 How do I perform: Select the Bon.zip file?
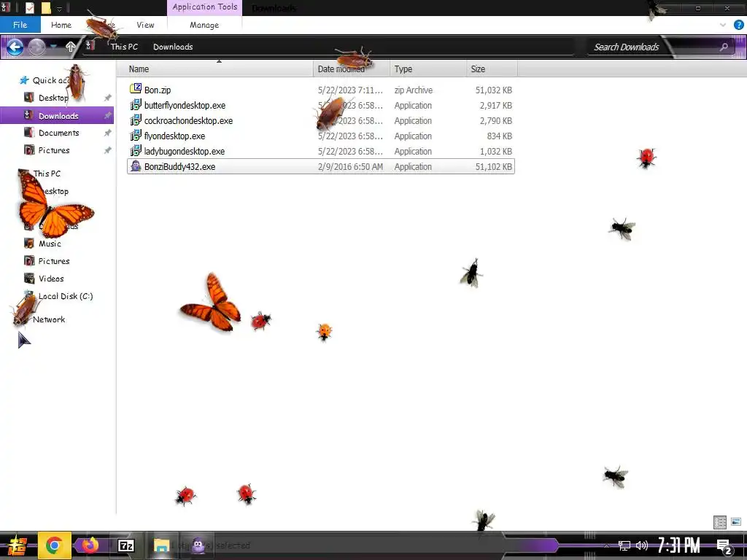point(321,90)
